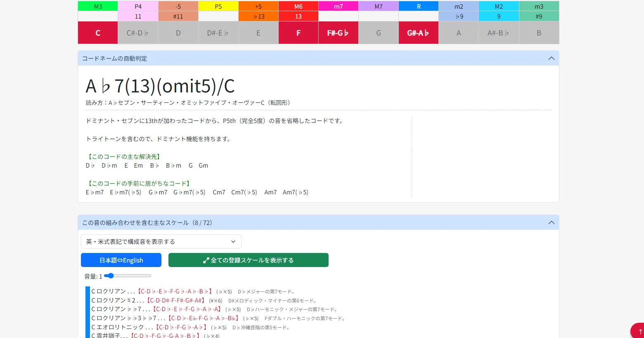Click the orange +5 interval label
This screenshot has height=338, width=644.
click(x=258, y=6)
